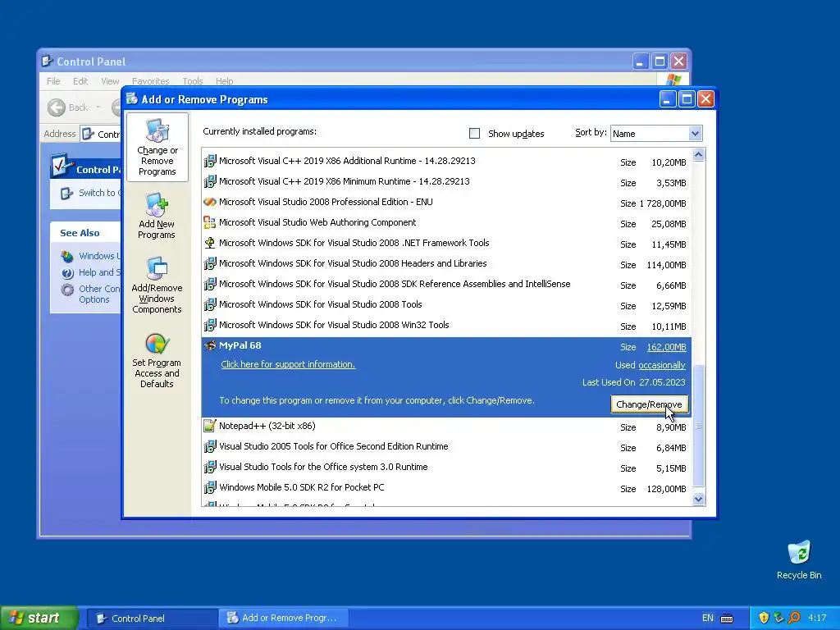Click orange magnifier tray icon

(794, 618)
